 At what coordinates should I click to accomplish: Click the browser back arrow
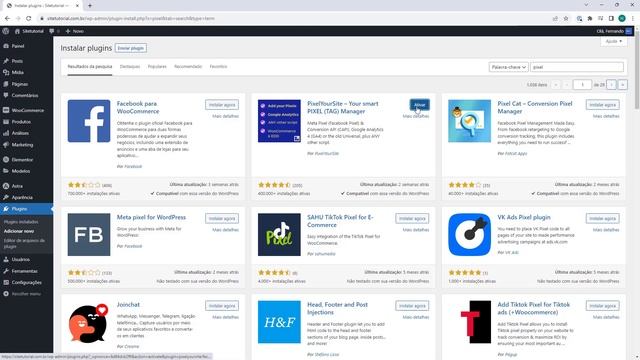(7, 18)
